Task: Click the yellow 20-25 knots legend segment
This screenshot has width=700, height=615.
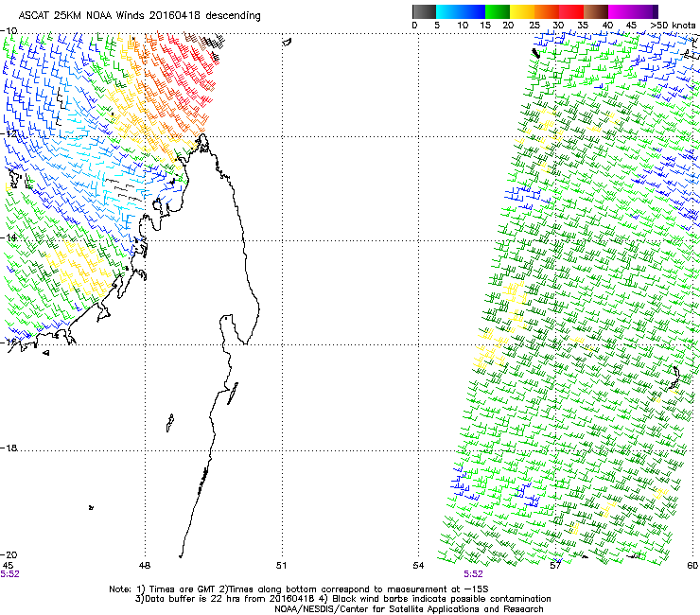Action: (522, 11)
